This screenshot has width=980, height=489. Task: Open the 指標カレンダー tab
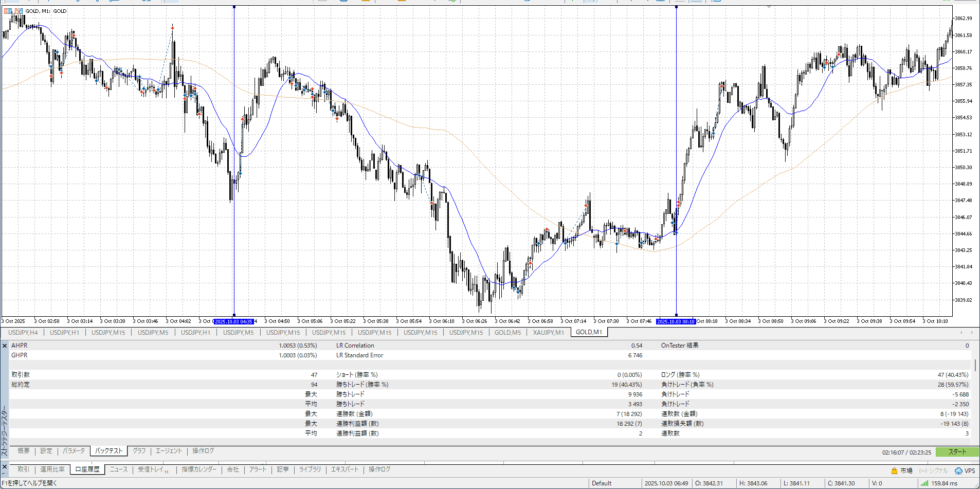[199, 469]
